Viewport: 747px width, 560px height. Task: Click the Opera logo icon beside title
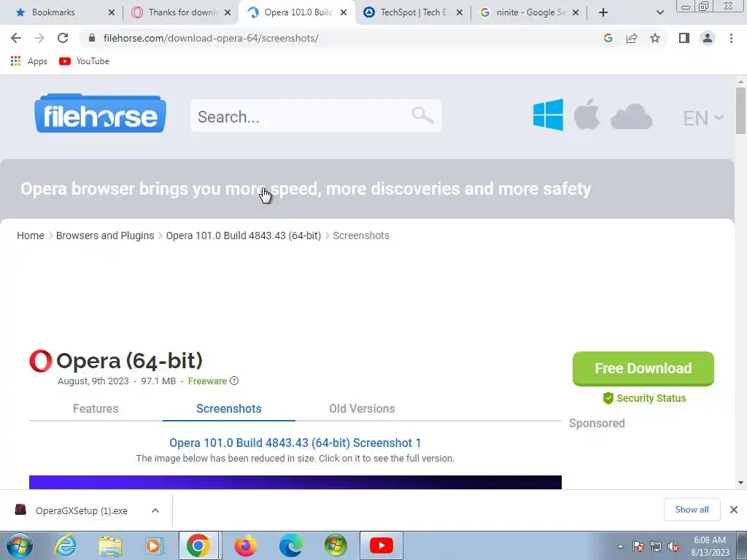[x=41, y=361]
